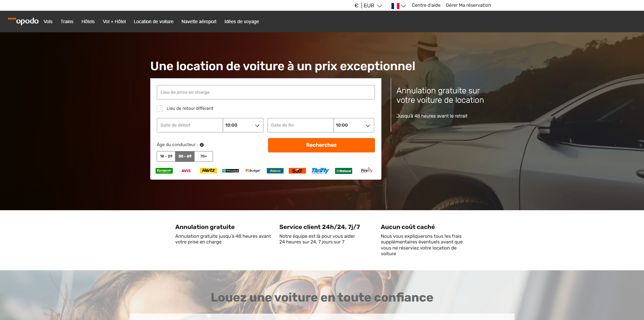Open Location de voiture menu item
Viewport: 644px width, 320px height.
pos(154,21)
